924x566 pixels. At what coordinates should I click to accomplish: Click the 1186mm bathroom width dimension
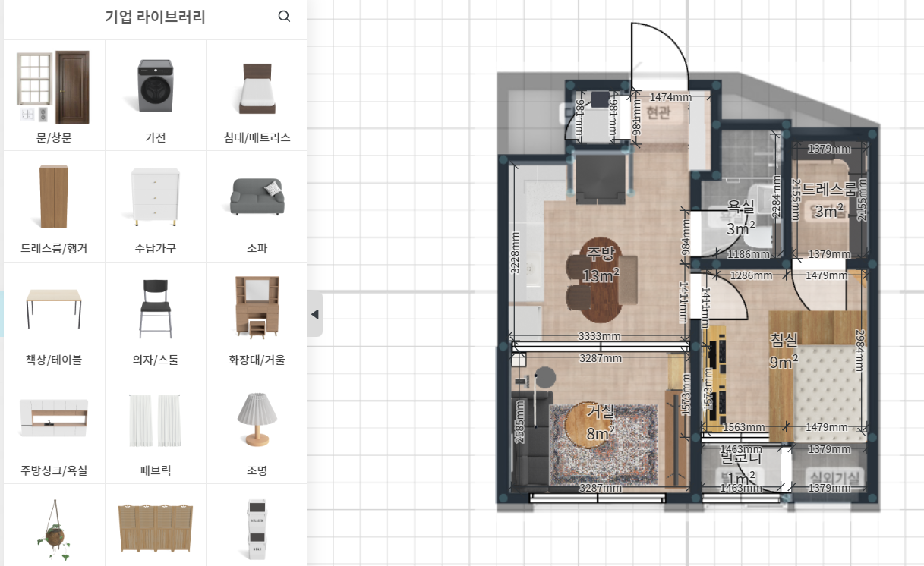point(749,255)
